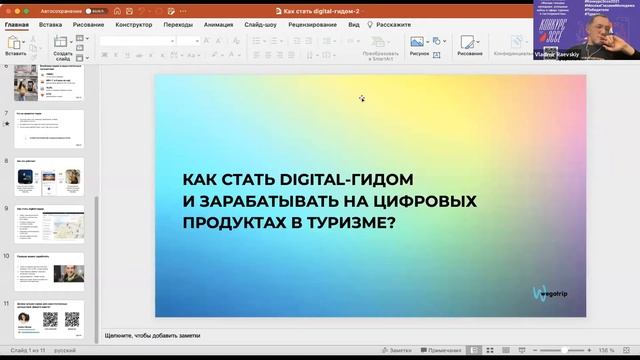Toggle Примечания comments in the status bar
This screenshot has height=360, width=640.
pos(441,350)
